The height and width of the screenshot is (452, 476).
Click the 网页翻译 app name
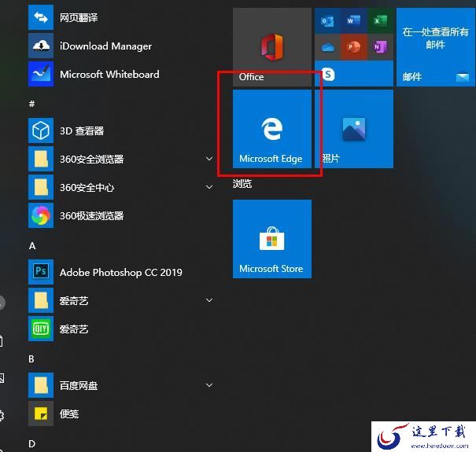click(79, 17)
